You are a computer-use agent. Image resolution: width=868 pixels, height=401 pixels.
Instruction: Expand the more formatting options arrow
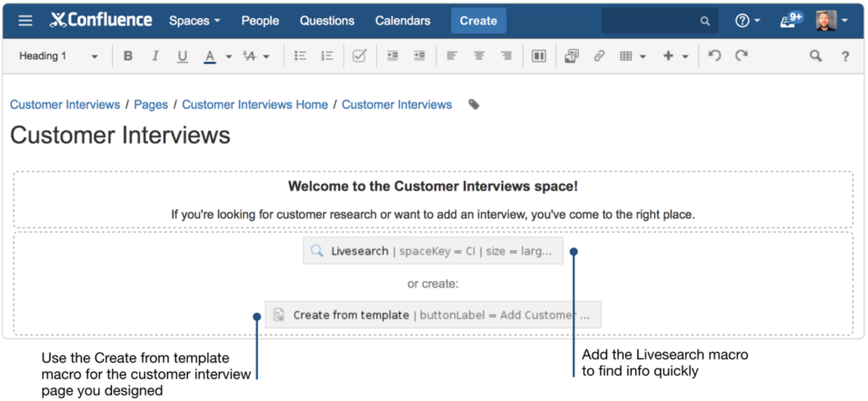tap(266, 56)
